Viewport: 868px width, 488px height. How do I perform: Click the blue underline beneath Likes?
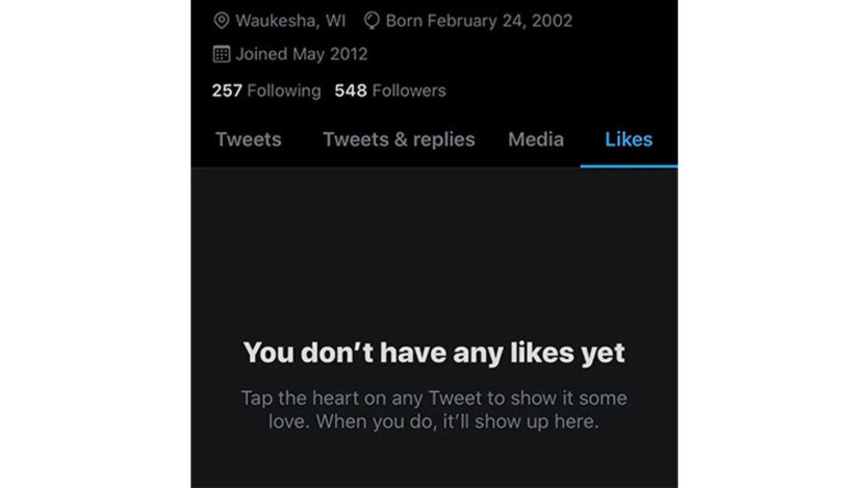628,164
